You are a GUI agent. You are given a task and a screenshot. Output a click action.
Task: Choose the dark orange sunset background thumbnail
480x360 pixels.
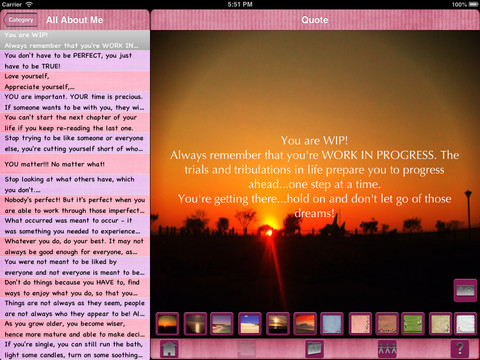coord(167,323)
